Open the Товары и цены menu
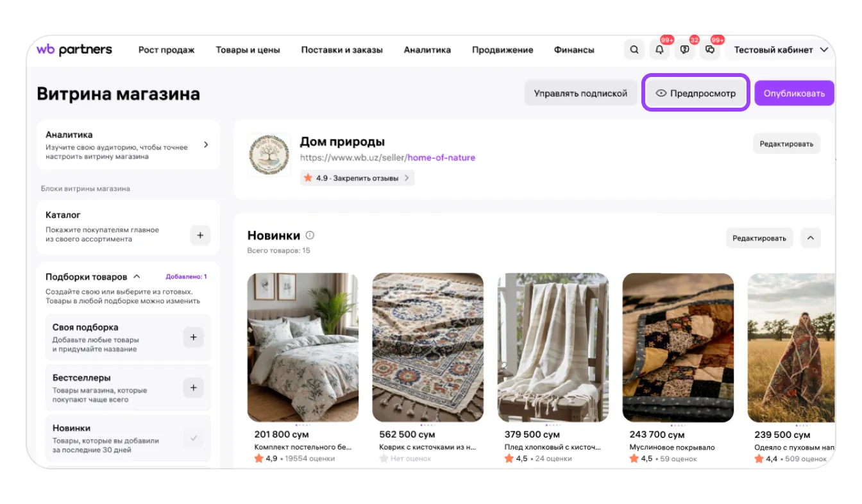Viewport: 862px width, 504px height. [x=248, y=50]
